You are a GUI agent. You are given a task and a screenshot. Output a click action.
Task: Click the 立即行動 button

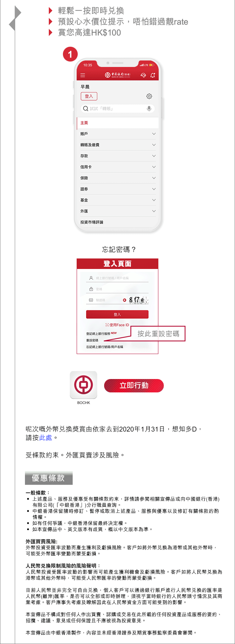(134, 386)
